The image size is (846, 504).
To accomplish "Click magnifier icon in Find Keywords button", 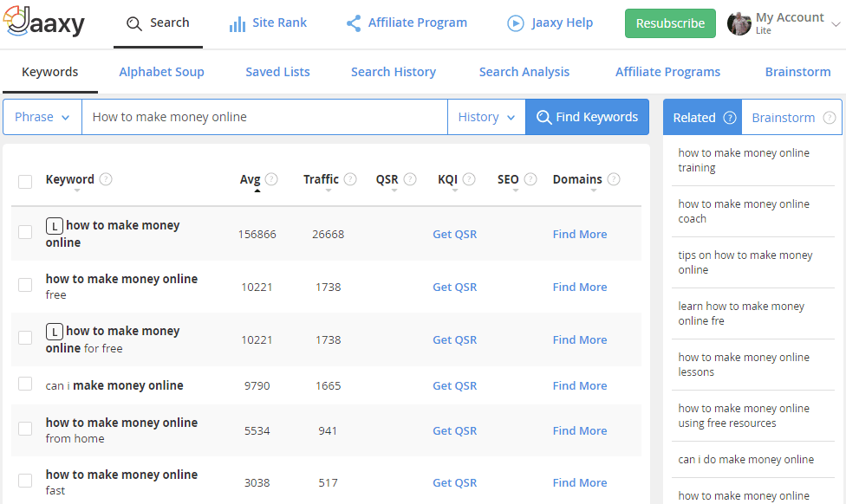I will (x=543, y=118).
